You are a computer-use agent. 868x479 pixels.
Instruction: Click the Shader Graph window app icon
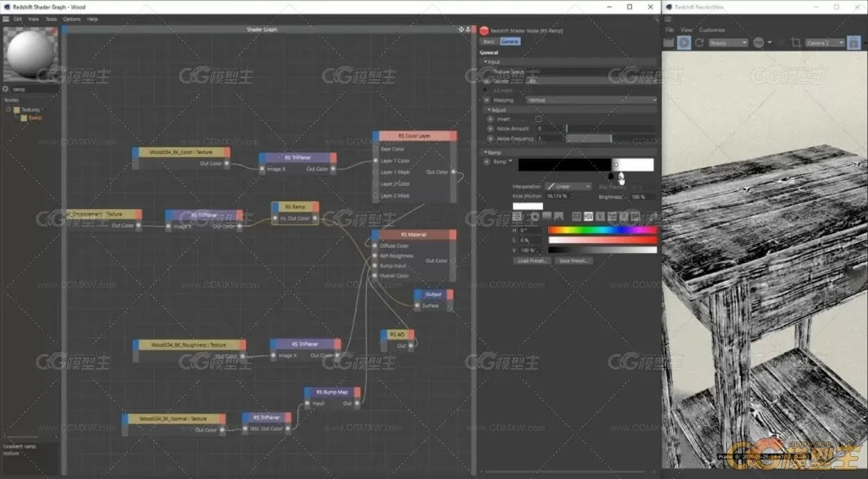tap(6, 6)
